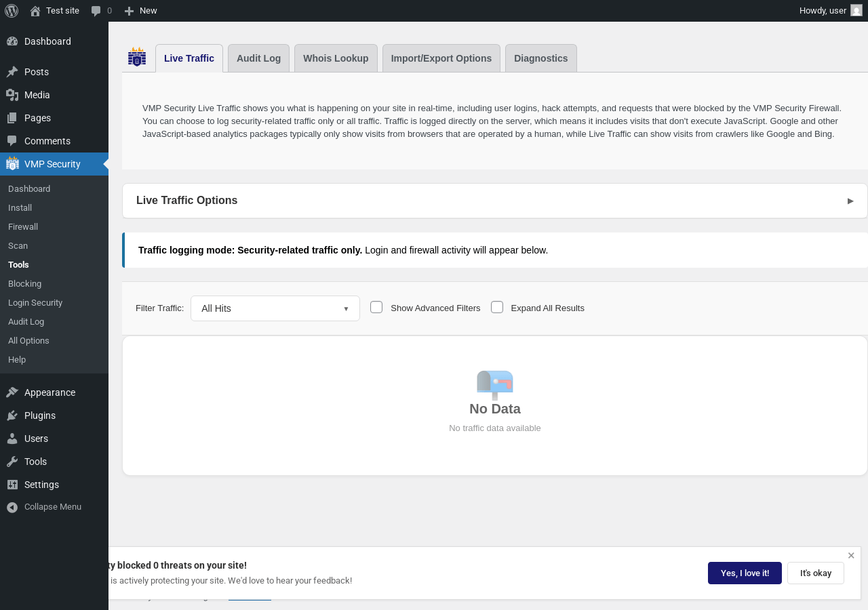
Task: Click the Plugins plug icon
Action: [x=12, y=415]
